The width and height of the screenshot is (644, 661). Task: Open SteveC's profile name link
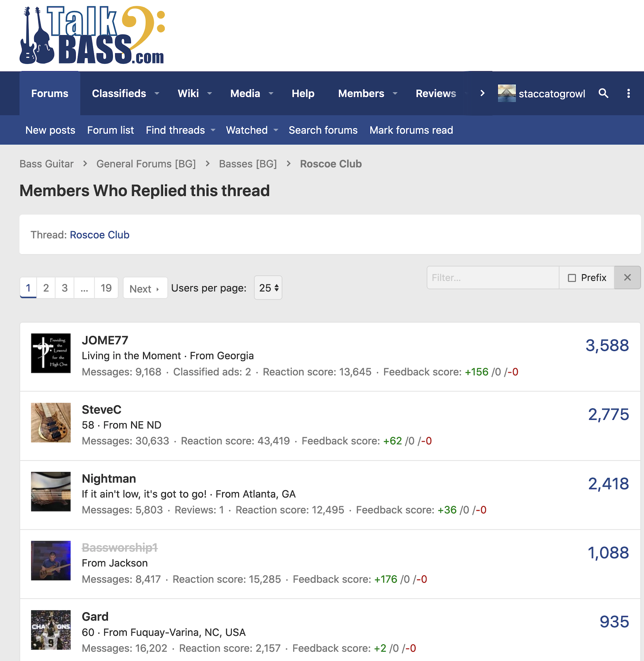[x=101, y=409]
